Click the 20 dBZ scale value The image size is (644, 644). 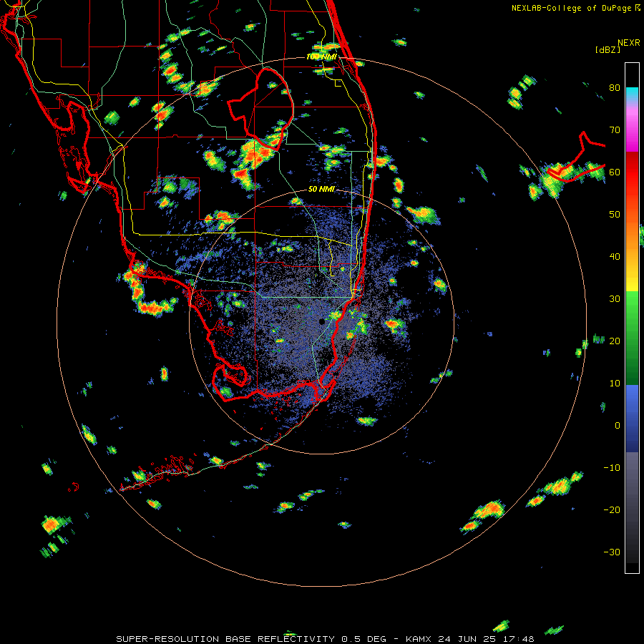(615, 341)
